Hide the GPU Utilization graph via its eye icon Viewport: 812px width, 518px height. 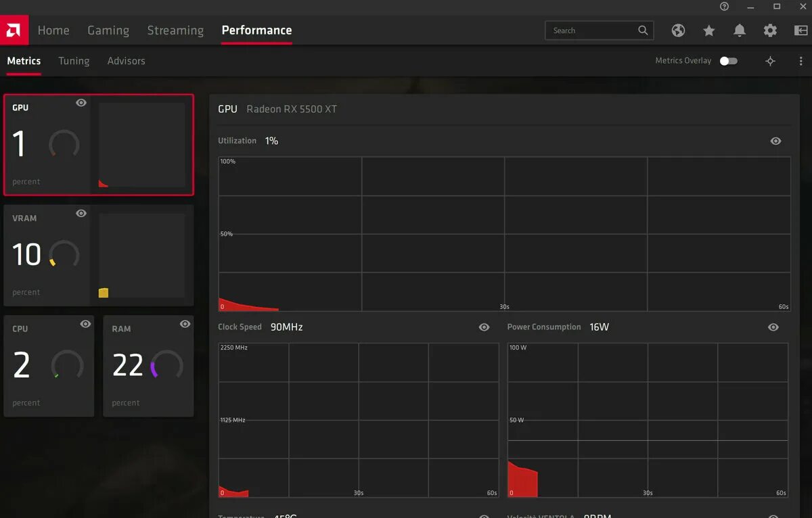pyautogui.click(x=775, y=141)
